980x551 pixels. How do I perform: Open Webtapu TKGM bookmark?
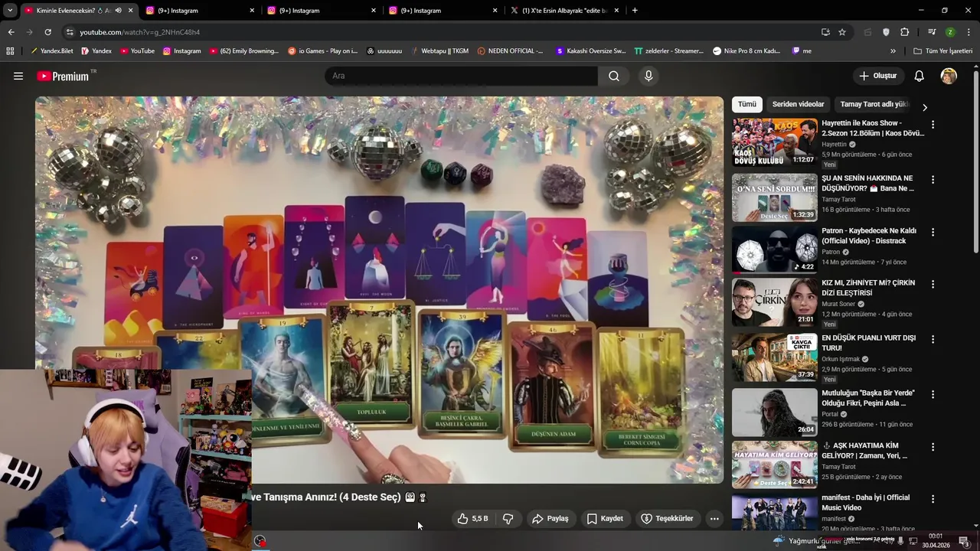(439, 51)
